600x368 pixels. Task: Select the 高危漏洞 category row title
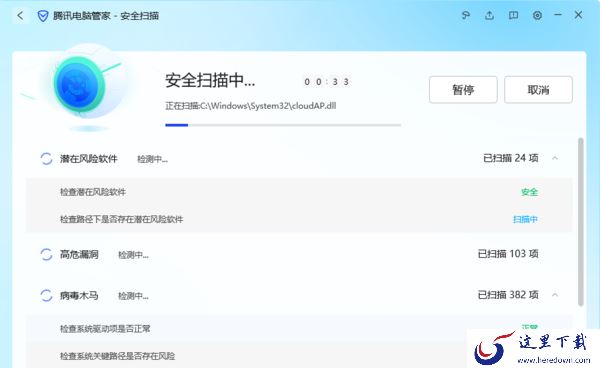coord(79,254)
